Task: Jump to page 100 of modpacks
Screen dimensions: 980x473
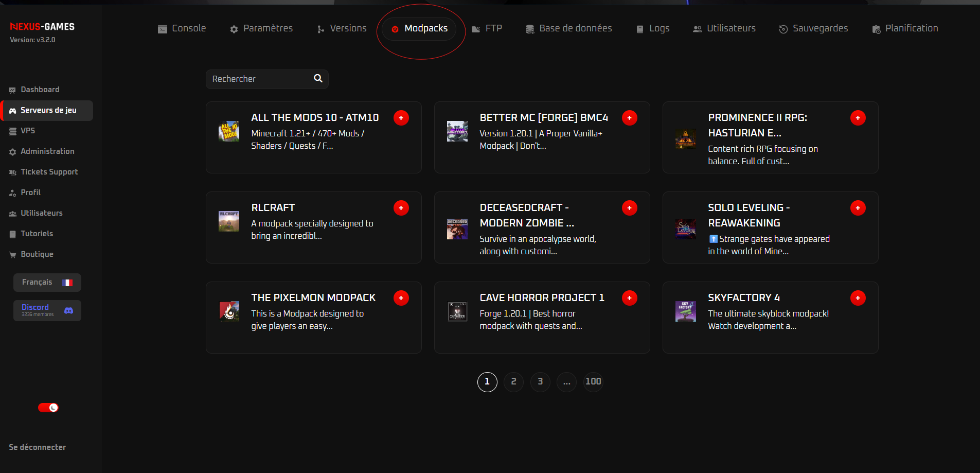Action: pyautogui.click(x=593, y=382)
